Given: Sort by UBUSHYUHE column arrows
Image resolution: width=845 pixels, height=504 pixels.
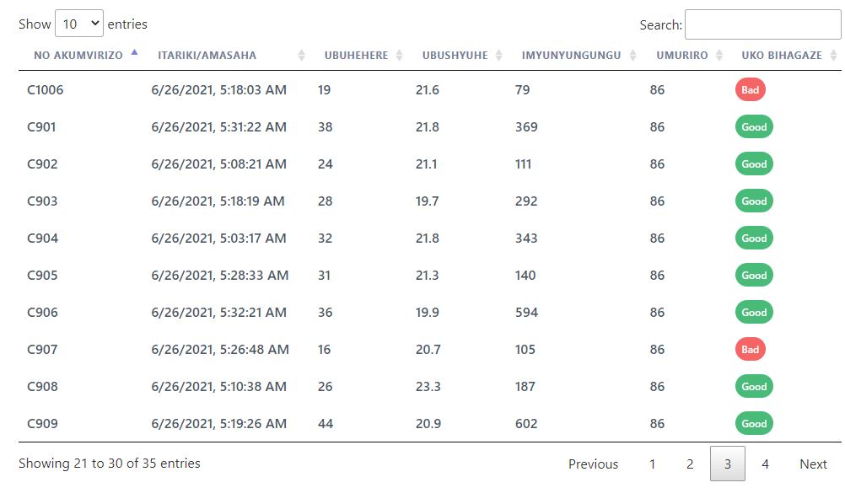Looking at the screenshot, I should tap(499, 55).
